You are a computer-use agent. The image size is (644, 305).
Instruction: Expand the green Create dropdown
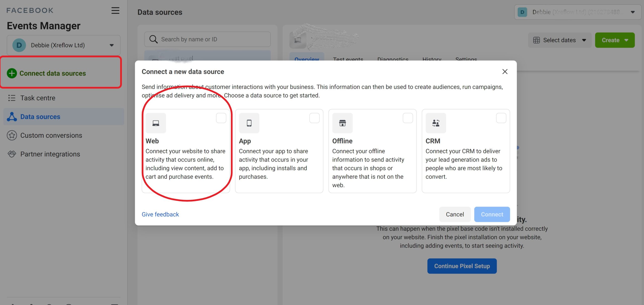coord(615,40)
